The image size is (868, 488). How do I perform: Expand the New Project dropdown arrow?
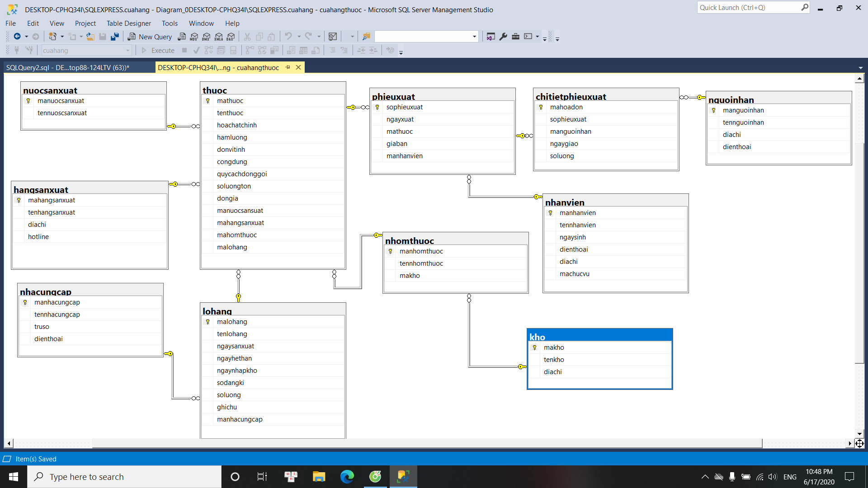point(62,37)
